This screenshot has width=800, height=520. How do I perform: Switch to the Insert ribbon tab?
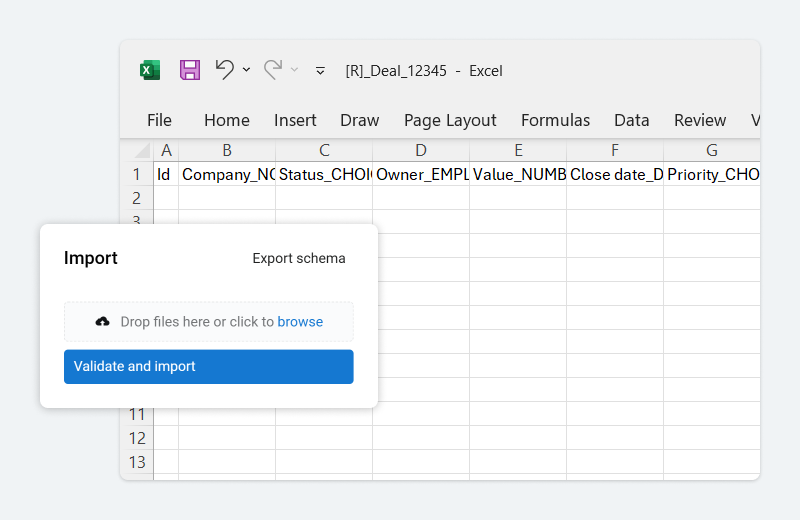click(295, 120)
